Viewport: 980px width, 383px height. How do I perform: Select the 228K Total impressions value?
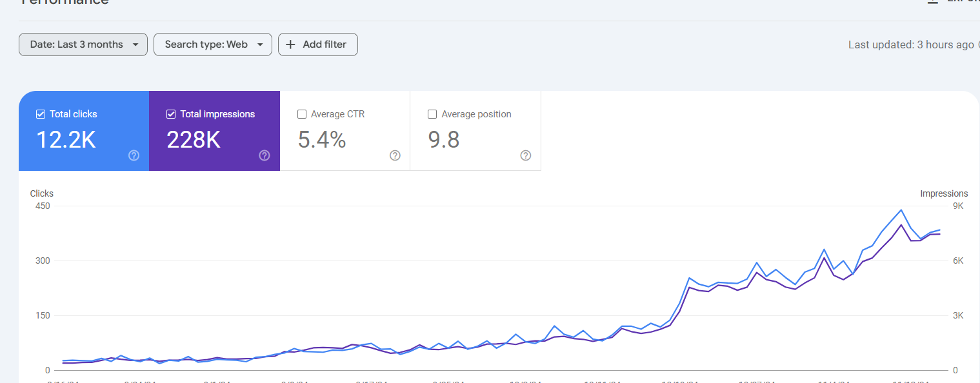[x=194, y=139]
